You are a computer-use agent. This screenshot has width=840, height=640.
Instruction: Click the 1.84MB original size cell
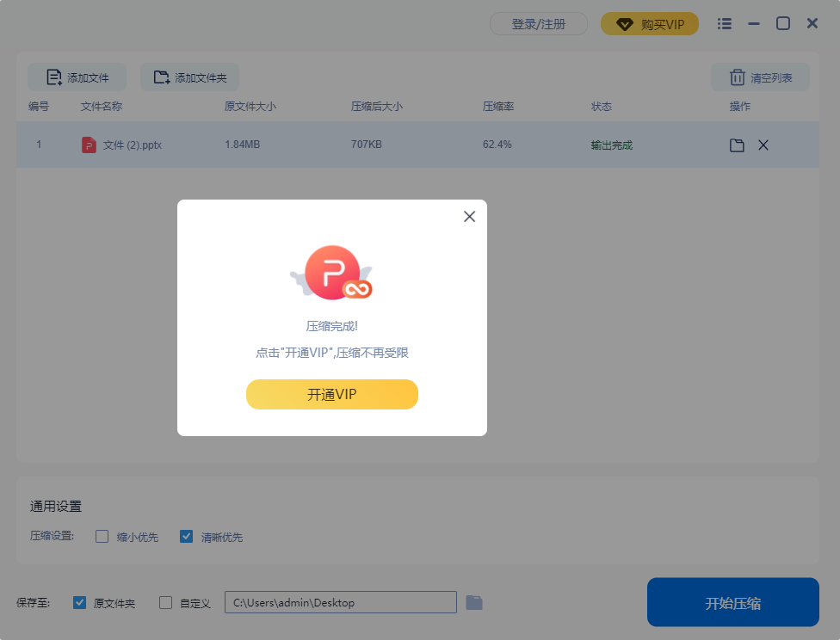[242, 145]
